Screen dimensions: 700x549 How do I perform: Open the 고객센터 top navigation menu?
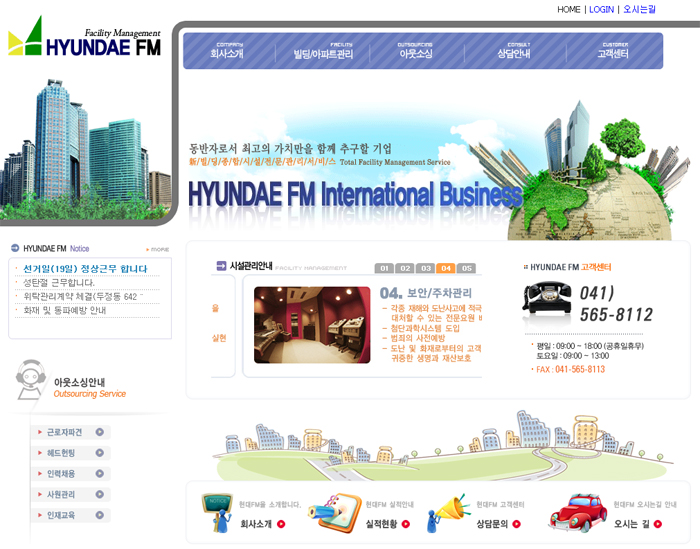613,50
